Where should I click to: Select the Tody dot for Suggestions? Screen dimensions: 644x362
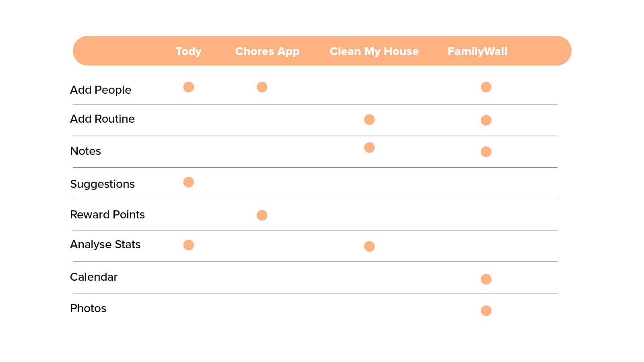point(188,182)
